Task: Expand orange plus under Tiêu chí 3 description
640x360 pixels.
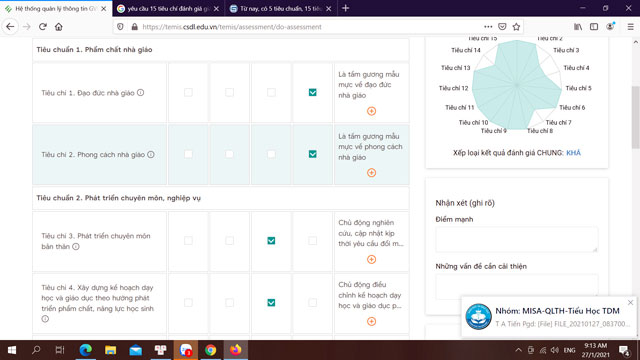Action: (371, 260)
